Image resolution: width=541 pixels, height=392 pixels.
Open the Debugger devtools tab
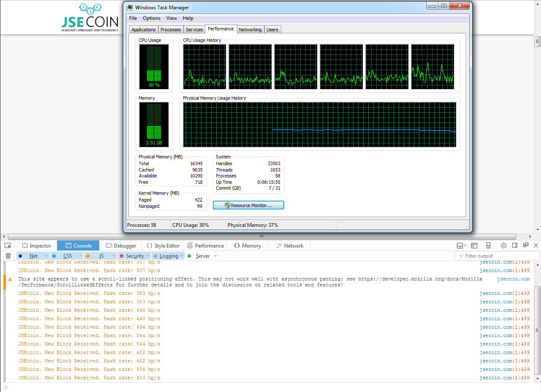click(x=121, y=245)
